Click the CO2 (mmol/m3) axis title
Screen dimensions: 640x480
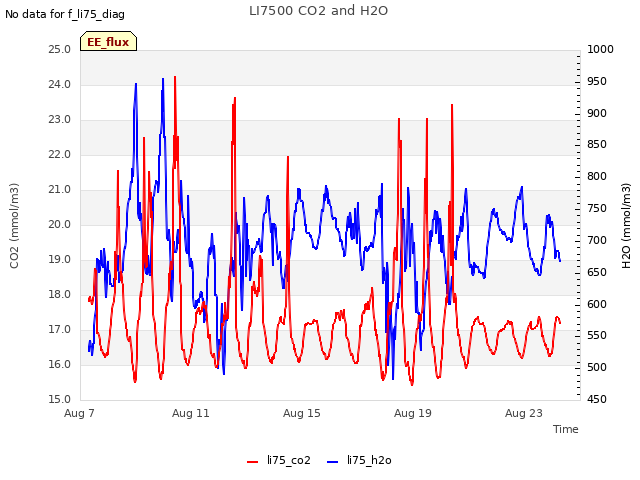[14, 226]
